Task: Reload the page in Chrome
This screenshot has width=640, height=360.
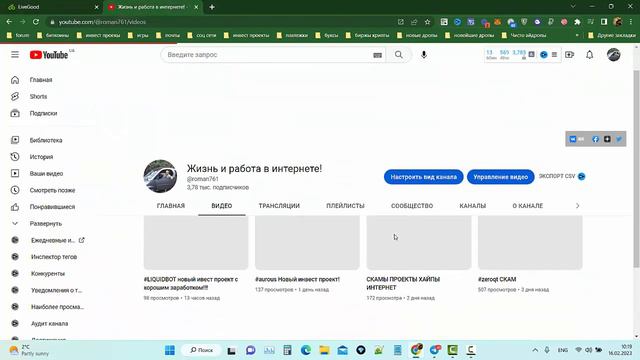Action: [36, 22]
